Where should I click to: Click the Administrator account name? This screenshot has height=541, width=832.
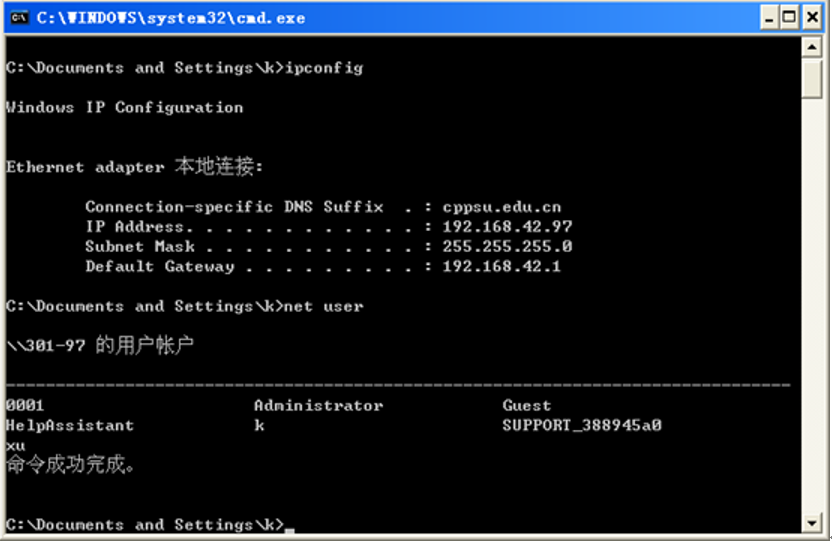(x=318, y=406)
